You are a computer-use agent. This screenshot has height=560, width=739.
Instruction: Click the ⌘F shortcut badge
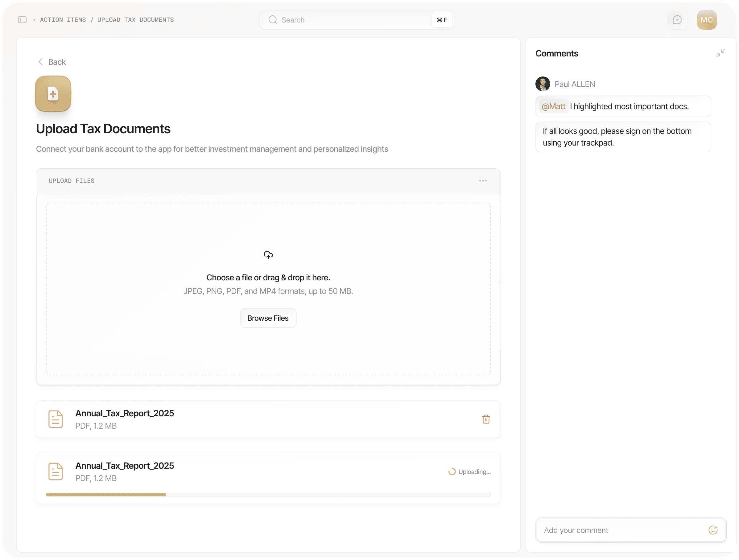(442, 20)
